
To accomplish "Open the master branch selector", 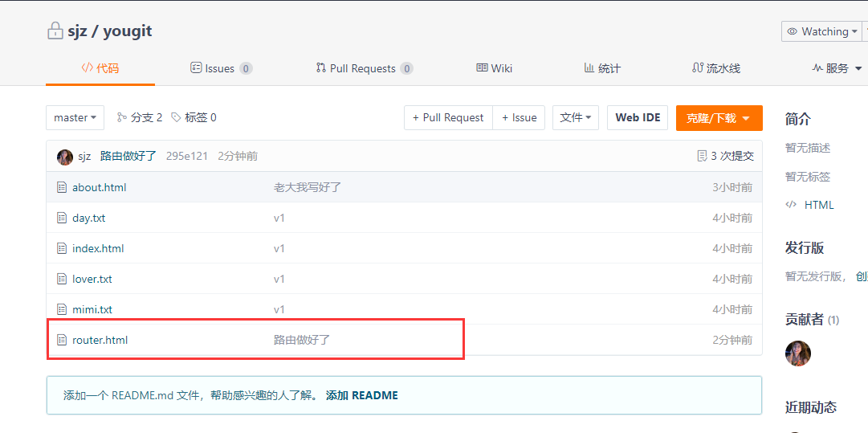I will pyautogui.click(x=75, y=118).
